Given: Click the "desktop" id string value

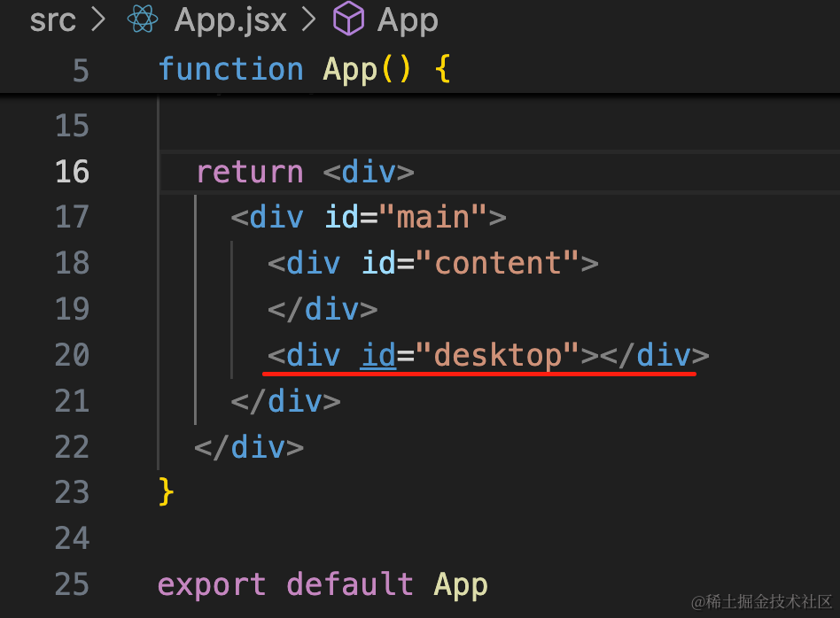Looking at the screenshot, I should [x=498, y=356].
